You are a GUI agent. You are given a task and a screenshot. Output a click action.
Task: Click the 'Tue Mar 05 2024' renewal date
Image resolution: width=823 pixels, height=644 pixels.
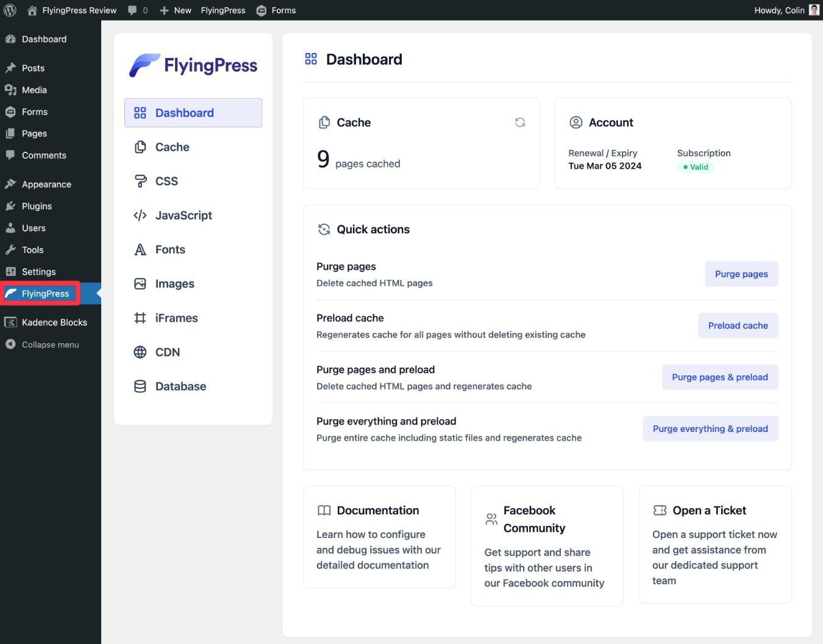coord(605,166)
